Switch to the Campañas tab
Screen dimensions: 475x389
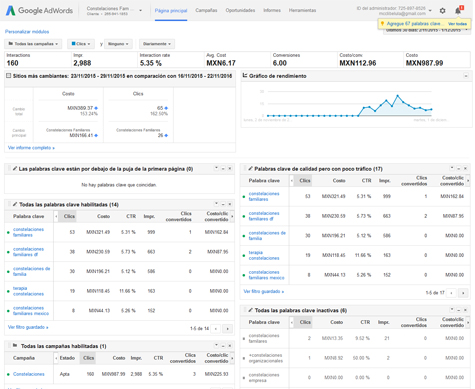(x=206, y=10)
